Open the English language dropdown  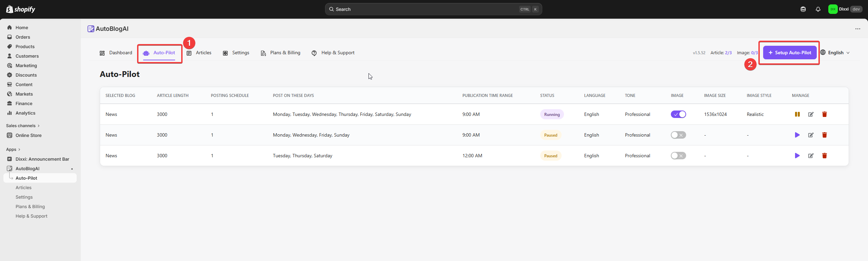click(835, 53)
